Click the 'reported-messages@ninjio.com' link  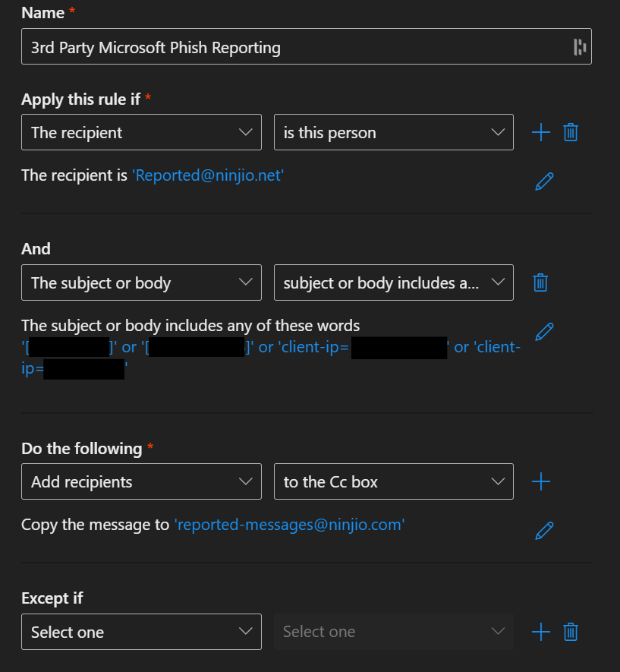[289, 525]
